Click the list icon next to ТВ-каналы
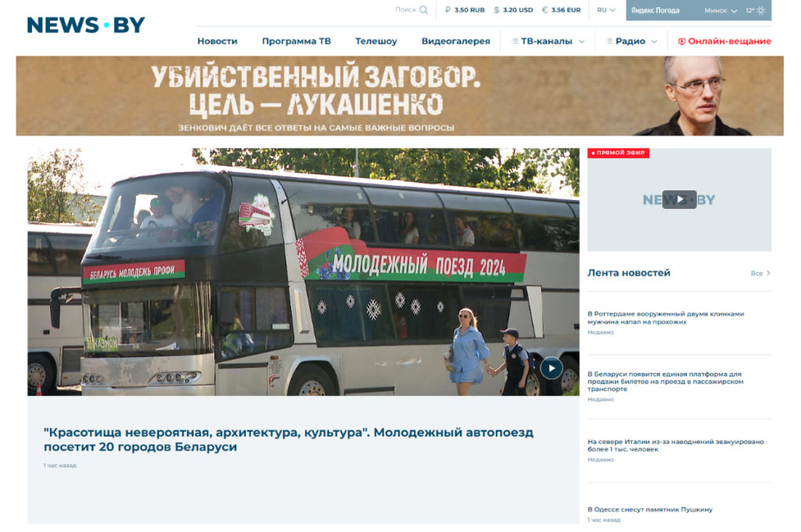 (x=515, y=40)
